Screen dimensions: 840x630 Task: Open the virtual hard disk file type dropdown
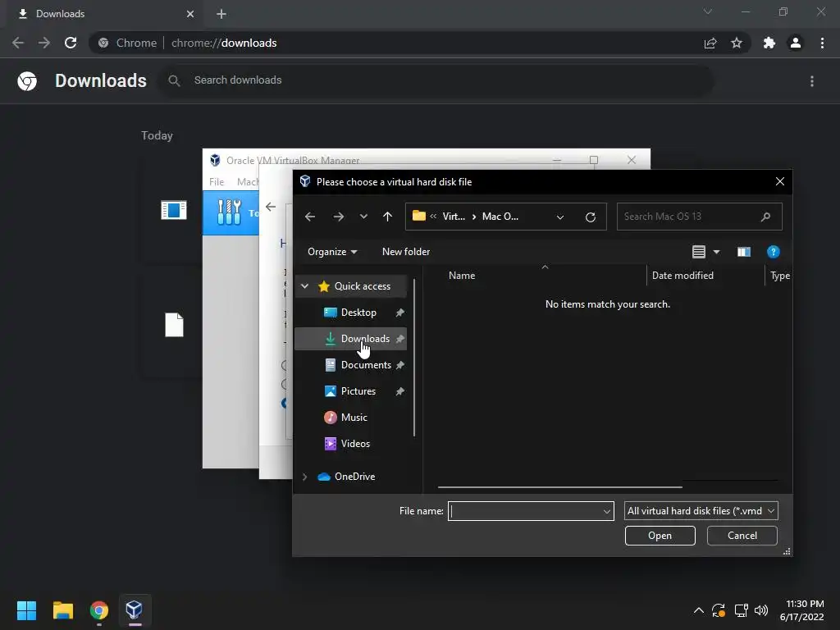pos(701,511)
